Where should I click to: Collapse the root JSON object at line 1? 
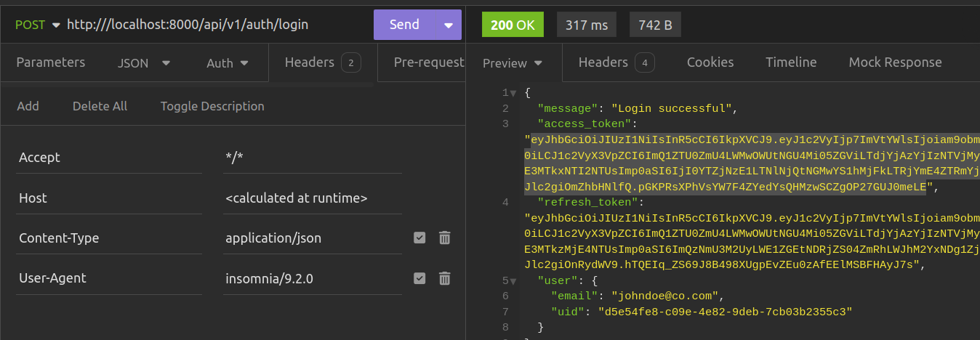pyautogui.click(x=514, y=93)
